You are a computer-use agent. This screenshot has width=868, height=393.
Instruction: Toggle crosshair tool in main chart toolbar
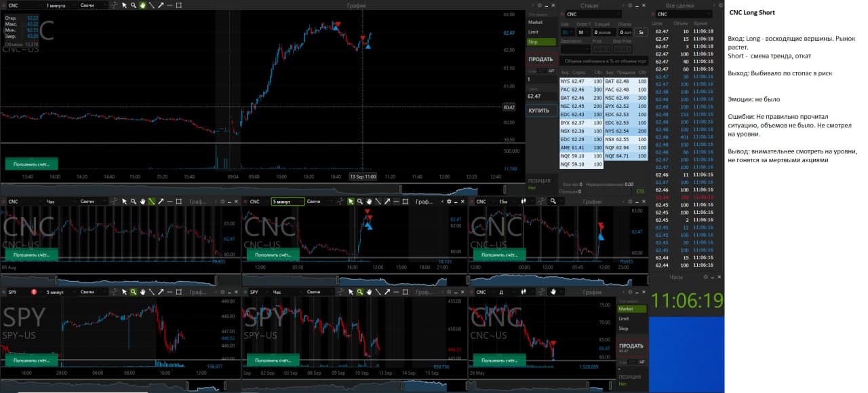[114, 5]
